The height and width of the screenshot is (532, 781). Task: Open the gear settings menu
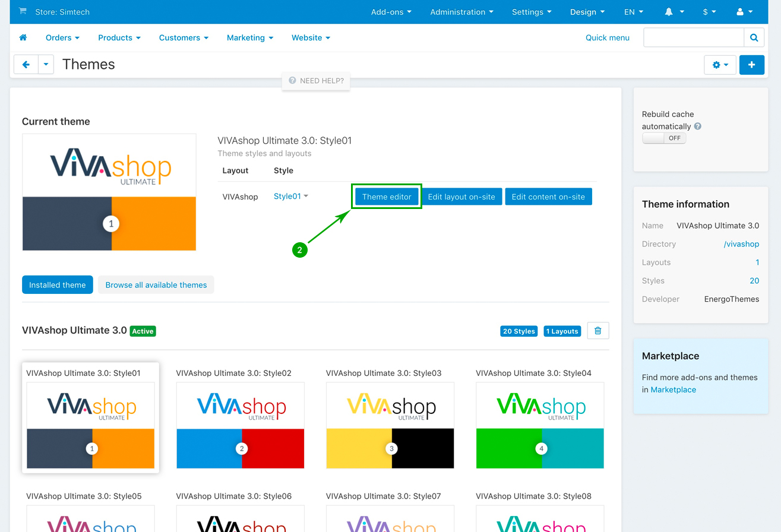click(x=720, y=65)
